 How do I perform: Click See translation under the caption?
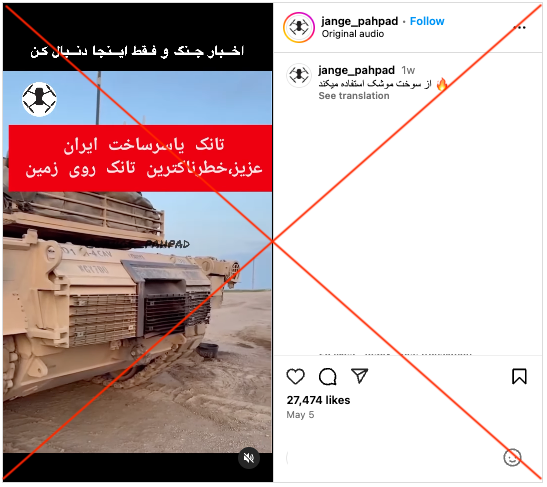coord(354,96)
